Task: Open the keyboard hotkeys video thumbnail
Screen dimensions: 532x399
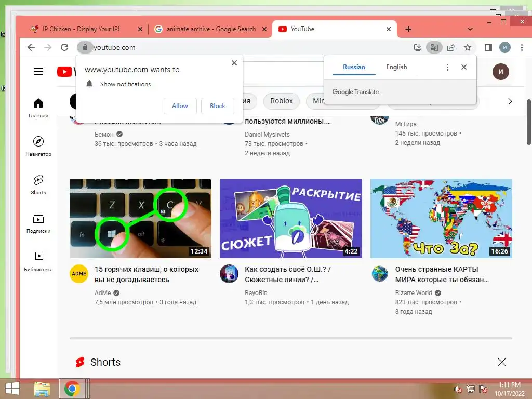Action: [140, 219]
